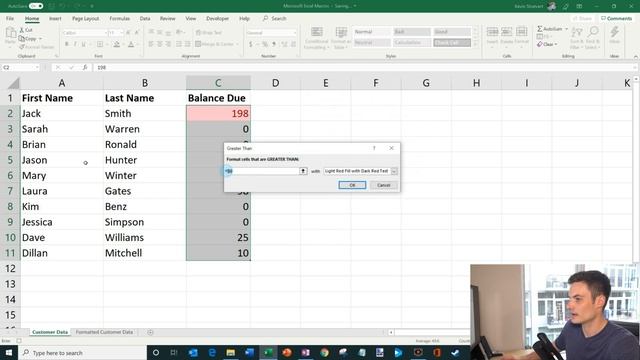Screen dimensions: 640x360
Task: Click the AutoSum sigma icon
Action: (540, 29)
